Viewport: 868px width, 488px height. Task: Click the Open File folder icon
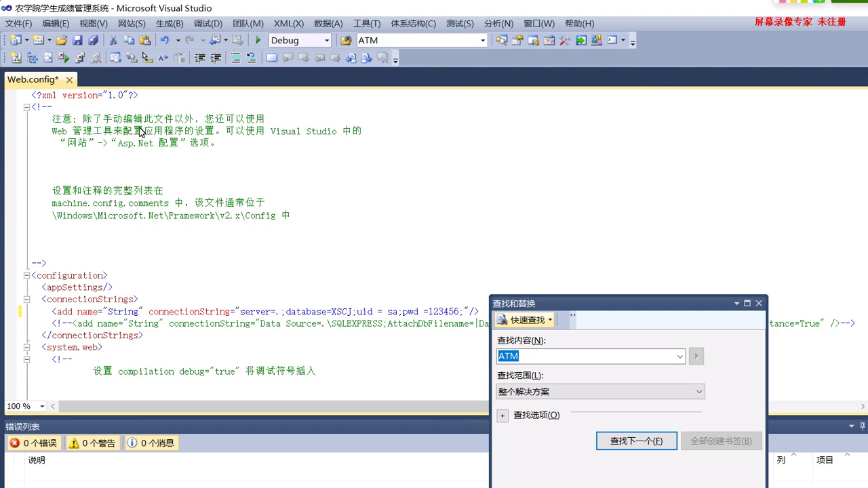(61, 41)
